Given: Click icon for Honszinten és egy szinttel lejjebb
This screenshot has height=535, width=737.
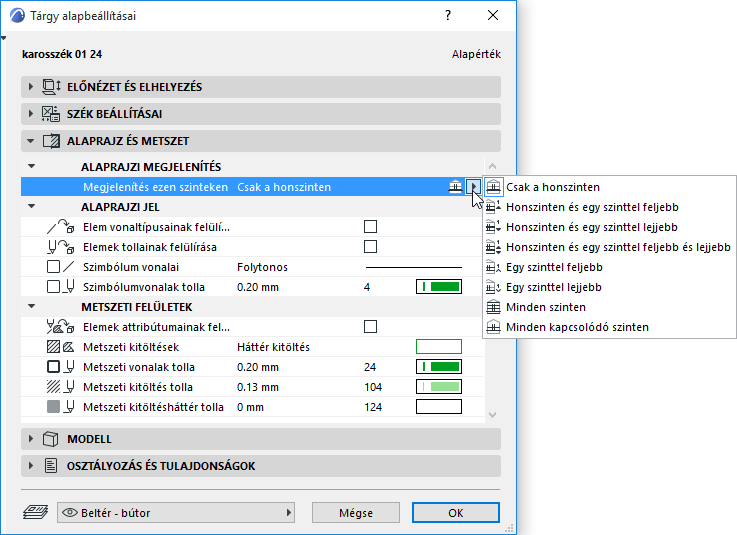Looking at the screenshot, I should coord(494,227).
